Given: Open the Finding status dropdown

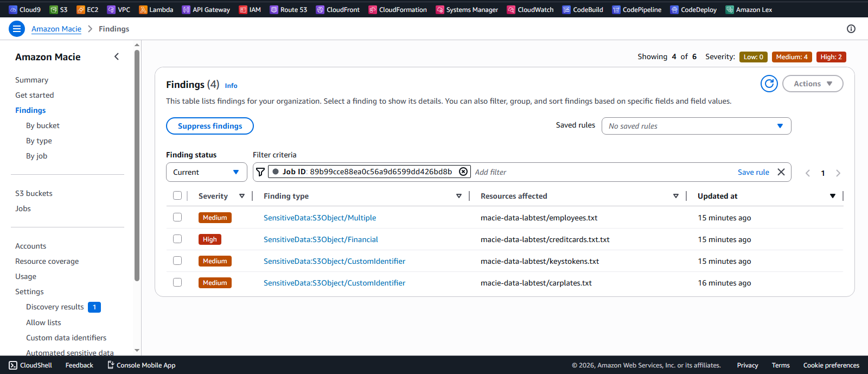Looking at the screenshot, I should pyautogui.click(x=207, y=172).
